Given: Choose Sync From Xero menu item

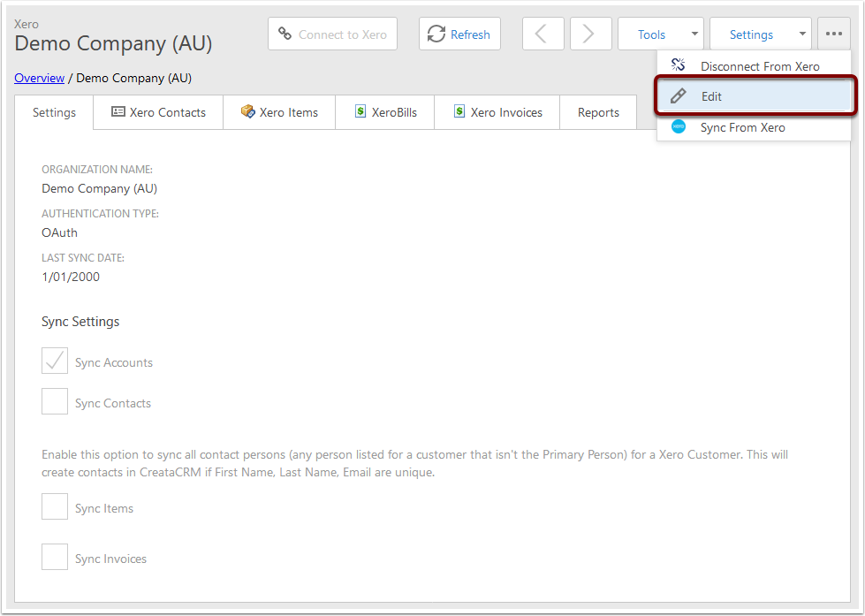Looking at the screenshot, I should pos(754,127).
